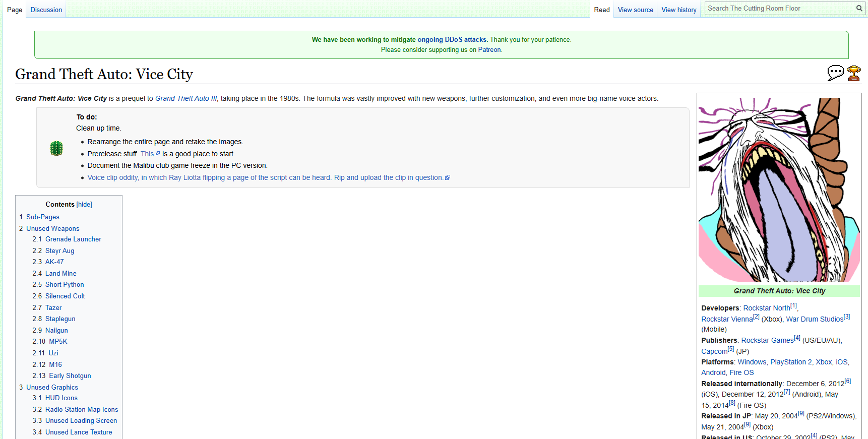The image size is (868, 439).
Task: Click the speech bubble icon beside the title
Action: click(835, 73)
